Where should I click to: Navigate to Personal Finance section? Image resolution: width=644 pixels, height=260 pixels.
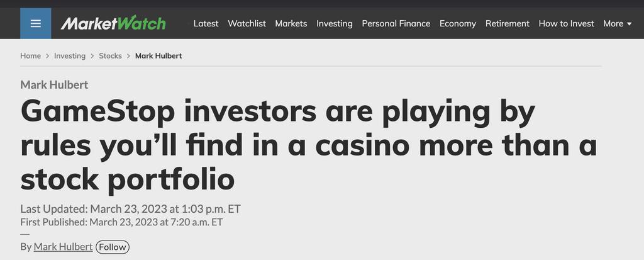point(396,23)
